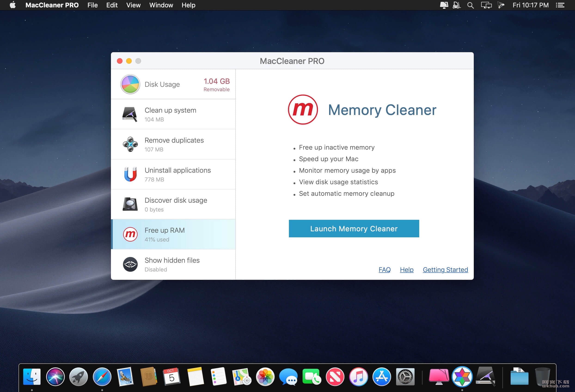Click the Clean up system scanner icon
This screenshot has height=392, width=575.
pyautogui.click(x=130, y=114)
